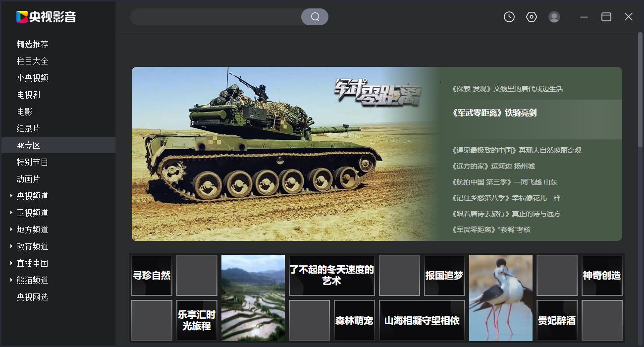Screen dimensions: 644x347
Task: Play the 寻珍自然 thumbnail
Action: coord(152,276)
